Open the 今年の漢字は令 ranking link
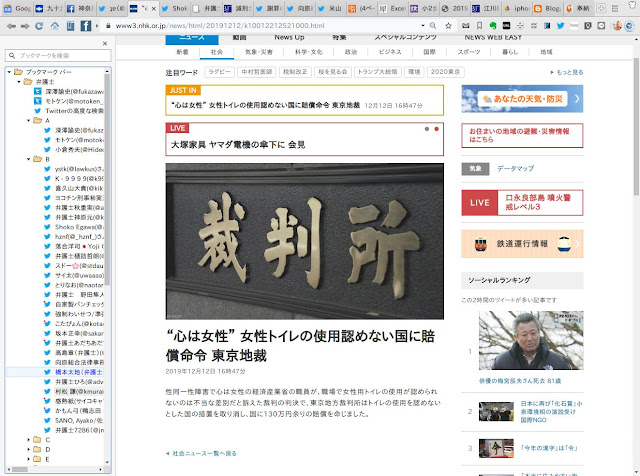This screenshot has height=476, width=640. (x=549, y=448)
